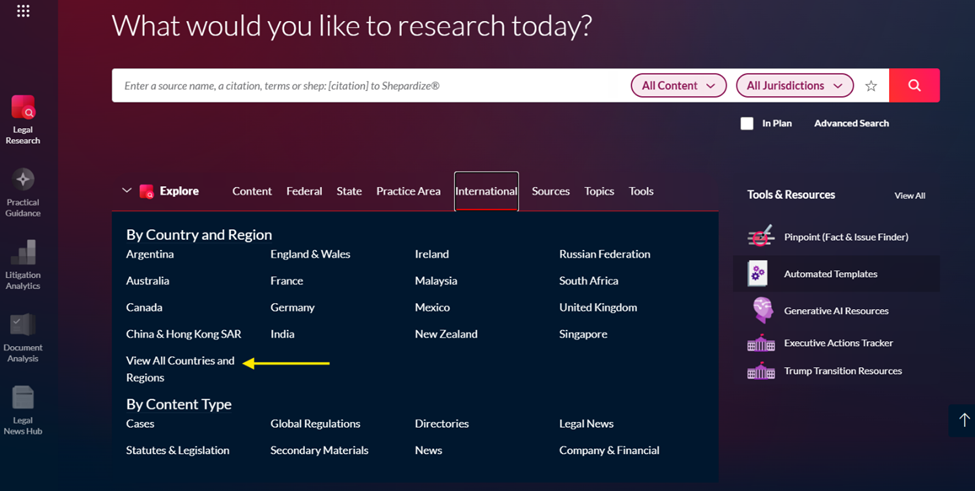Select the International tab
The width and height of the screenshot is (975, 491).
click(x=486, y=191)
